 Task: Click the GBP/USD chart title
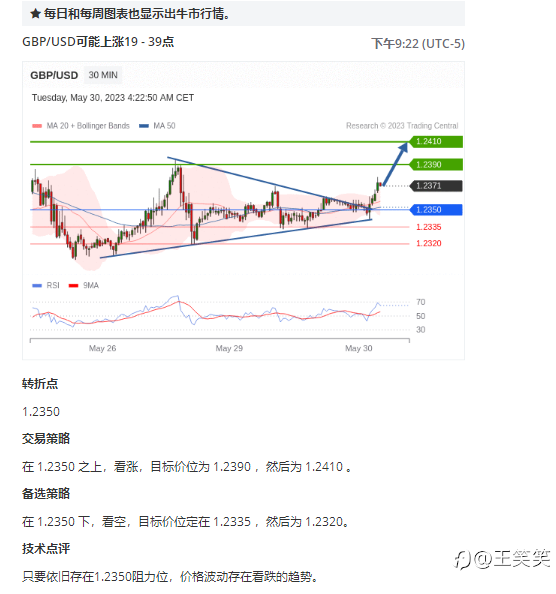pyautogui.click(x=54, y=75)
